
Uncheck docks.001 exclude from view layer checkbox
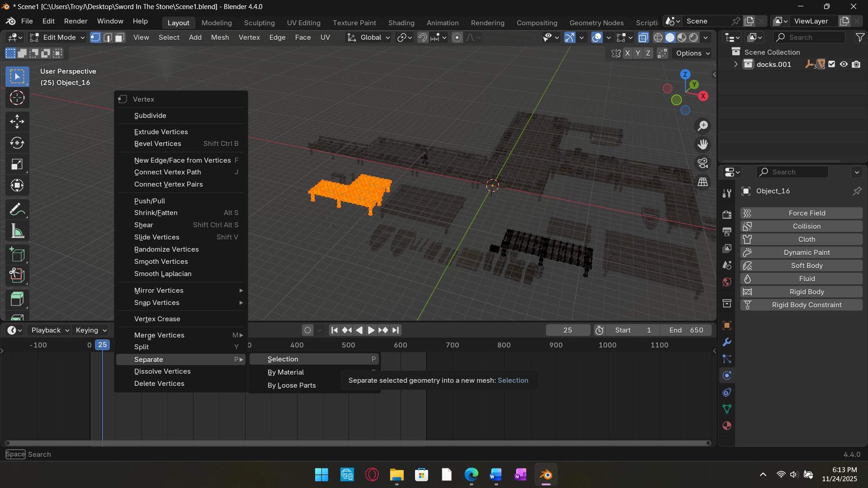click(x=832, y=64)
